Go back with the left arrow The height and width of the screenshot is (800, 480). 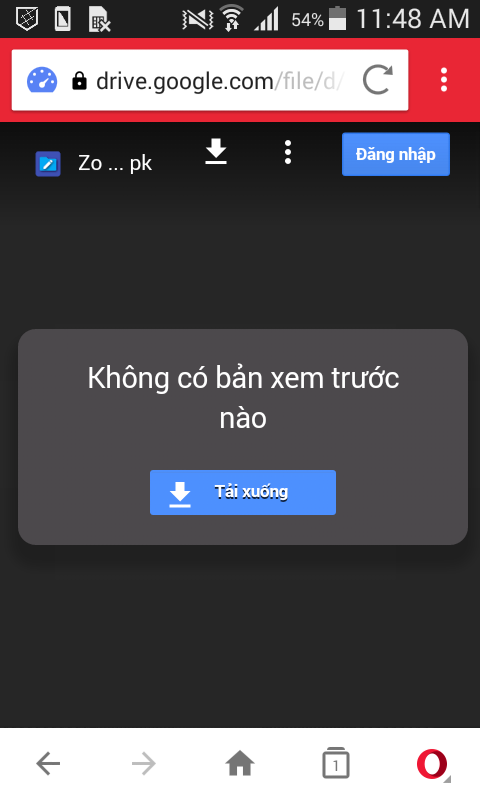[x=48, y=764]
